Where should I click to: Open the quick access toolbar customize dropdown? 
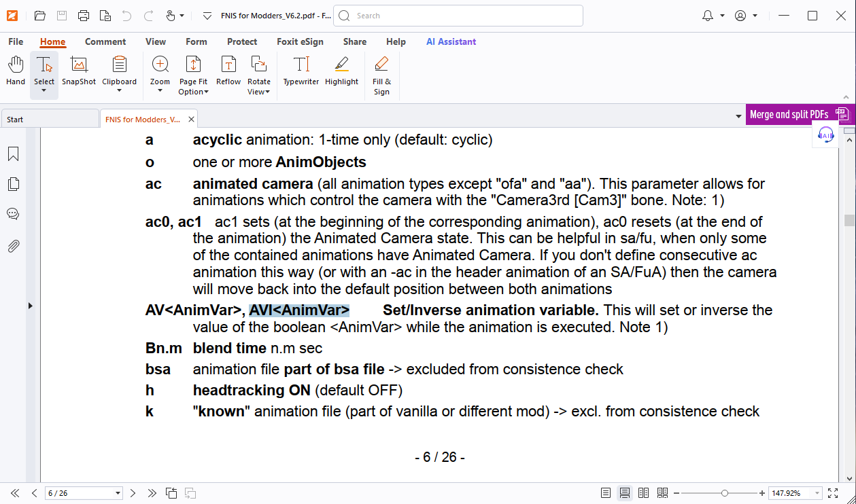(207, 16)
